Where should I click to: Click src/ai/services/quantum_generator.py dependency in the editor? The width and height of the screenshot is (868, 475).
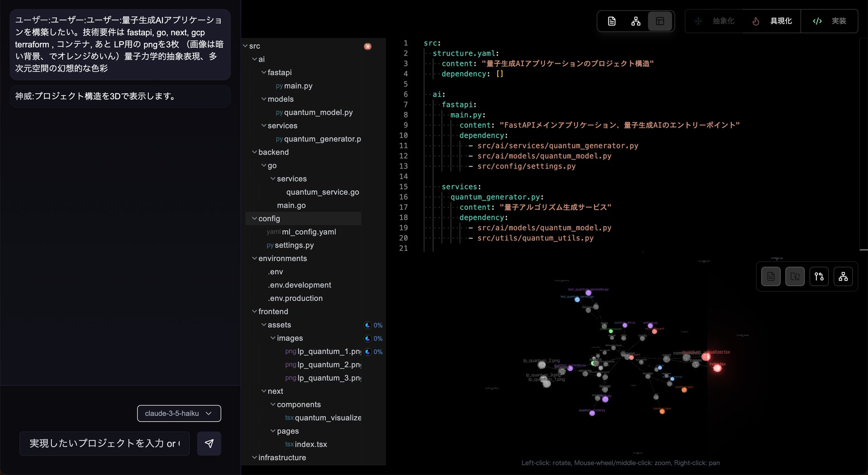558,146
